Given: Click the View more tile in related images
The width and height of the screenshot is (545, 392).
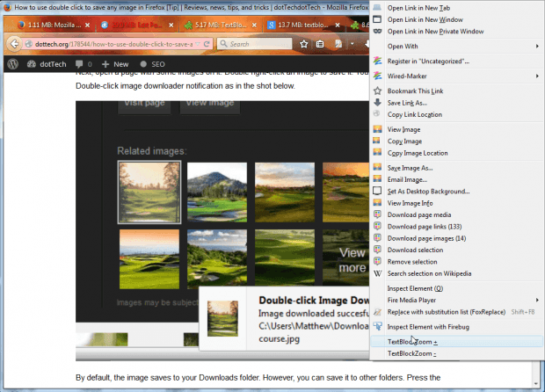Looking at the screenshot, I should click(345, 259).
